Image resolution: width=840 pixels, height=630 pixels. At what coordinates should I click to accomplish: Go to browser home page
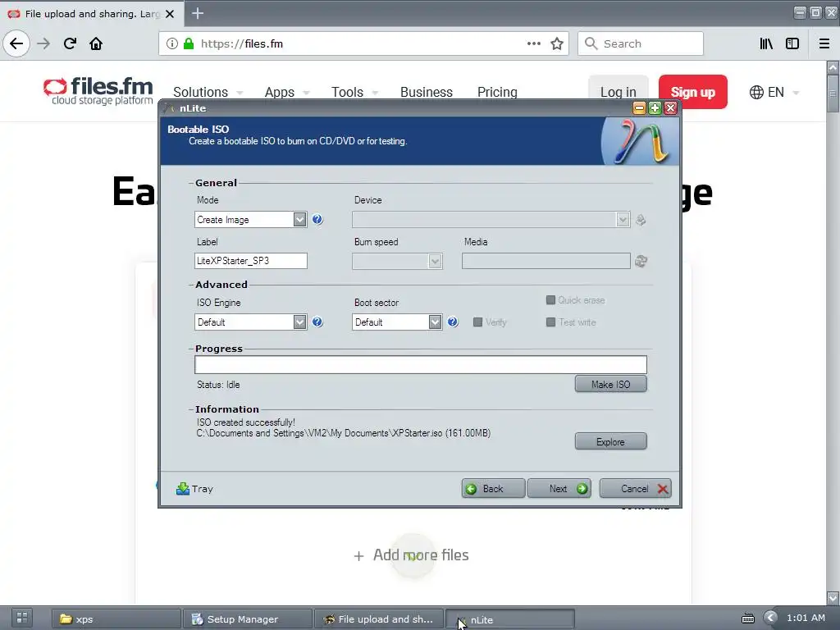[x=96, y=43]
